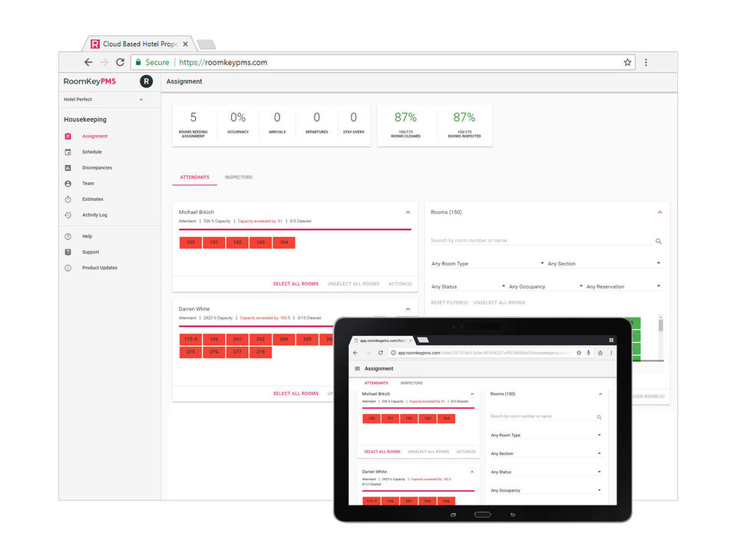Click the Help question-mark icon
The width and height of the screenshot is (737, 560).
(x=68, y=236)
